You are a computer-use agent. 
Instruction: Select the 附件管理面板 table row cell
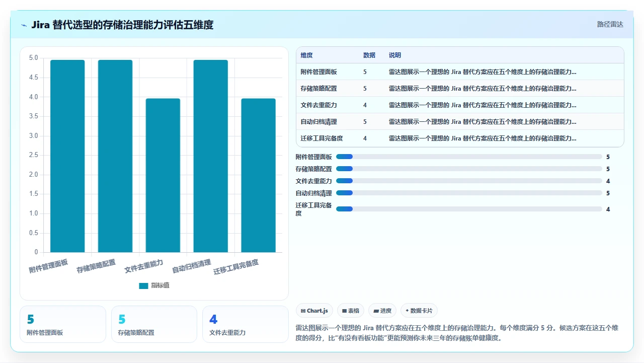(x=318, y=72)
